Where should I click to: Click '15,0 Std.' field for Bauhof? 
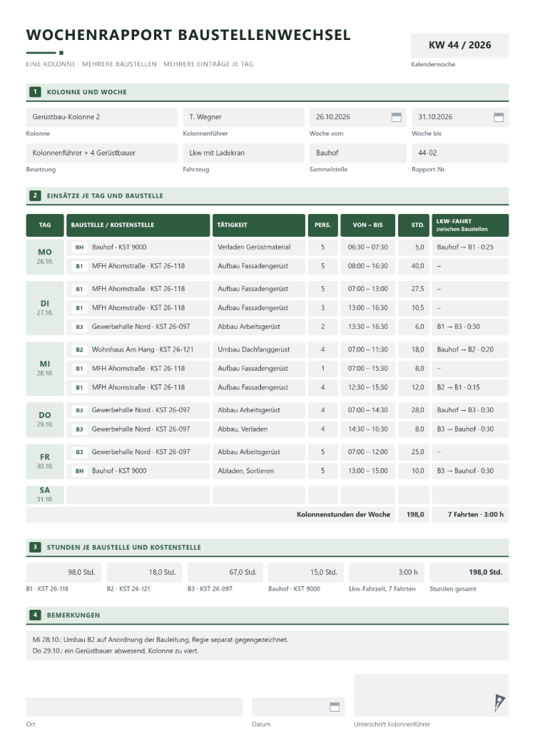click(306, 573)
